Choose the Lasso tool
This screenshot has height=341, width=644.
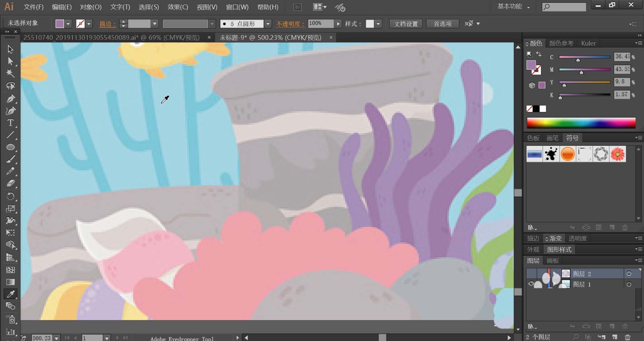coord(10,86)
